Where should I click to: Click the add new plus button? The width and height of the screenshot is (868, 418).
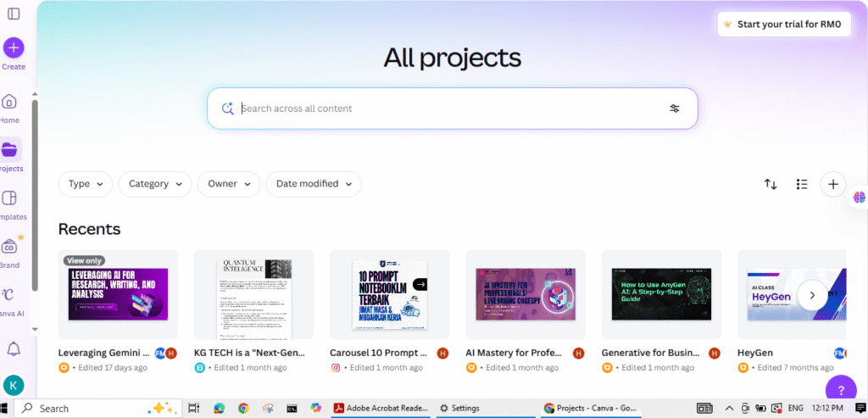coord(833,184)
